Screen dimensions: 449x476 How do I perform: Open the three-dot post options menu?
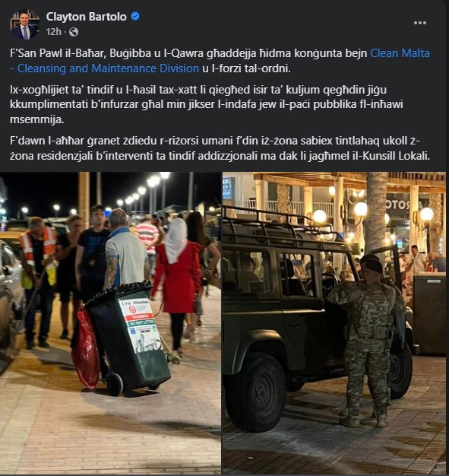(420, 23)
